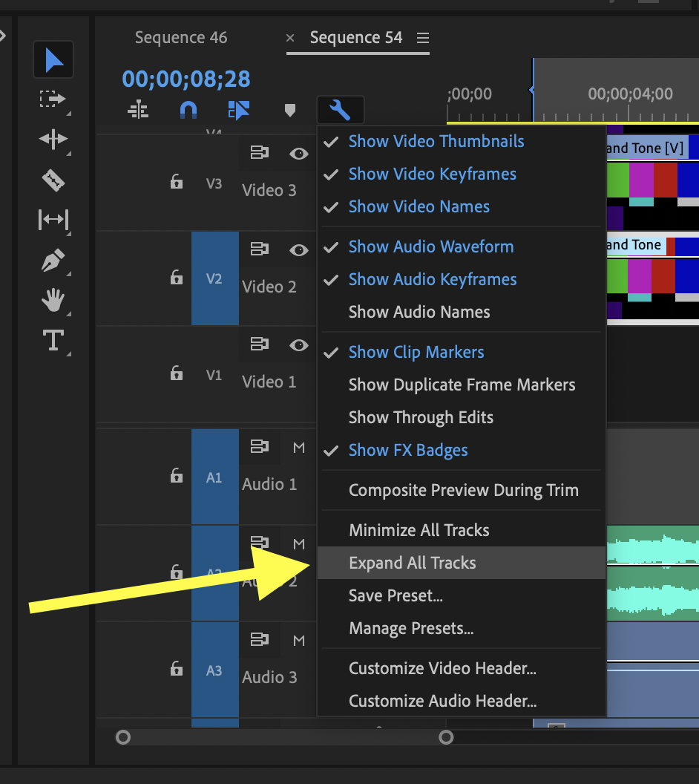Mute the Audio 3 track

click(298, 640)
